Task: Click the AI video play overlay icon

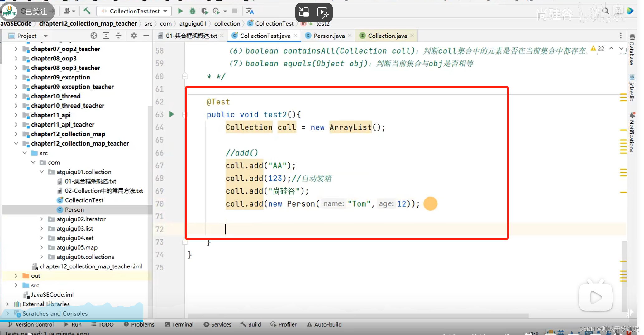Action: (323, 12)
